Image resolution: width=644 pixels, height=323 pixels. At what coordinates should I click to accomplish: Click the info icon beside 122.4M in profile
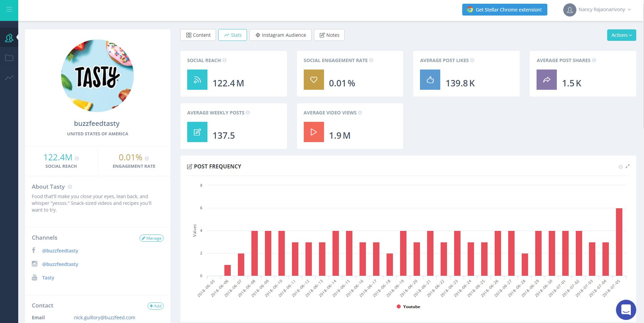(x=77, y=158)
